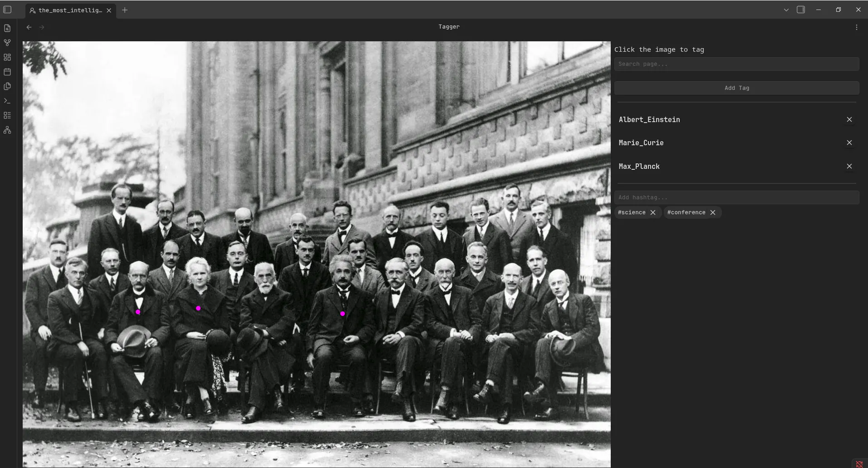Navigate back with the left arrow
This screenshot has width=868, height=468.
pos(29,27)
